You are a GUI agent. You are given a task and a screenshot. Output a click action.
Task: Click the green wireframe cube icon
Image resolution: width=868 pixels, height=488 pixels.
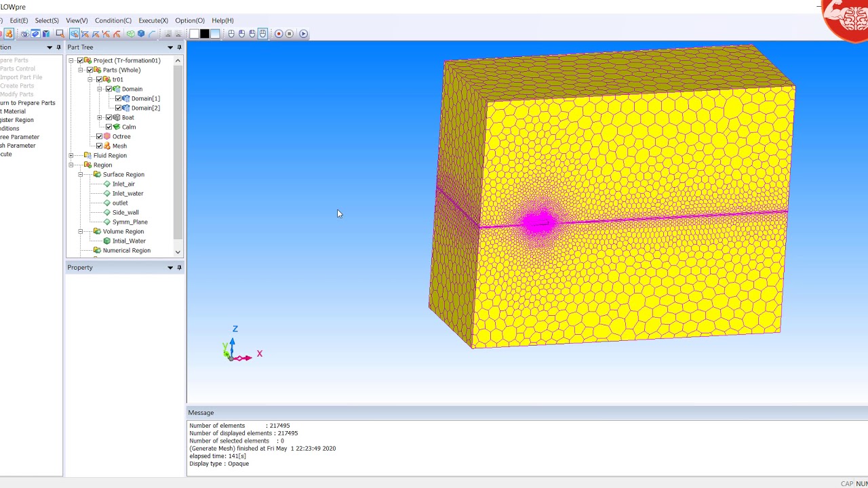coord(130,34)
